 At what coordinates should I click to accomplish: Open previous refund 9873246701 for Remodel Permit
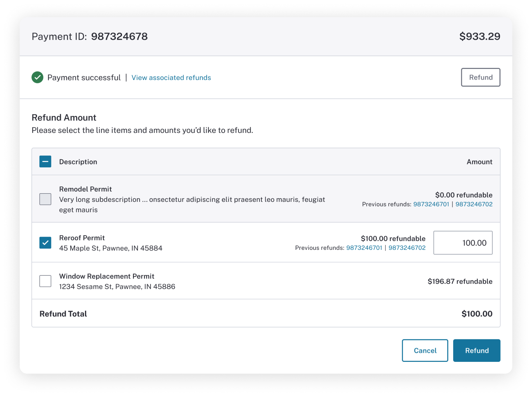pos(432,204)
